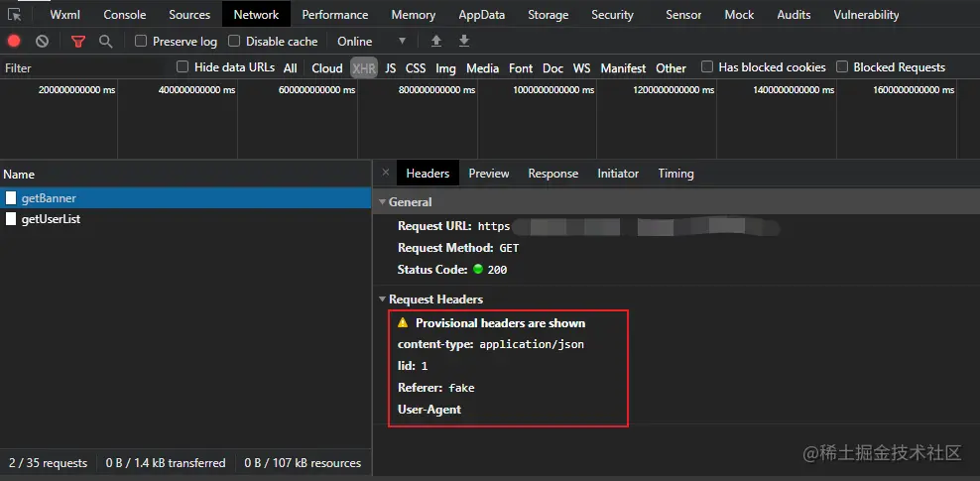Click the 1.4 kB transferred status text

[x=166, y=463]
